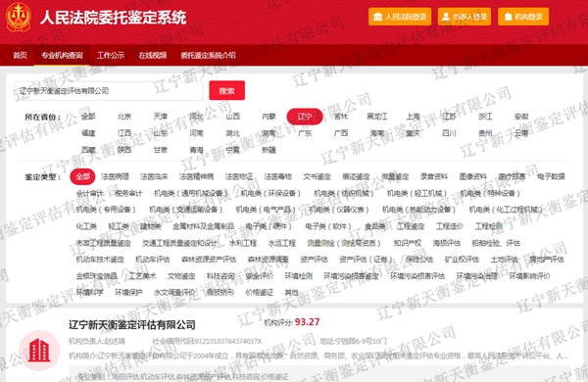Viewport: 588px width, 382px height.
Task: Filter by province 四川
Action: (449, 133)
